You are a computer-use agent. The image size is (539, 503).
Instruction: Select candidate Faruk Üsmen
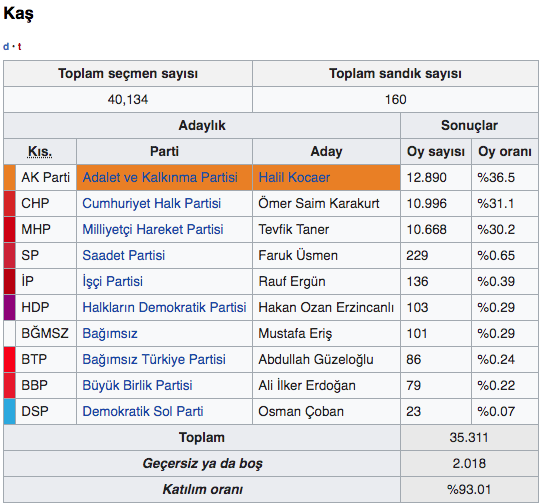tap(298, 255)
